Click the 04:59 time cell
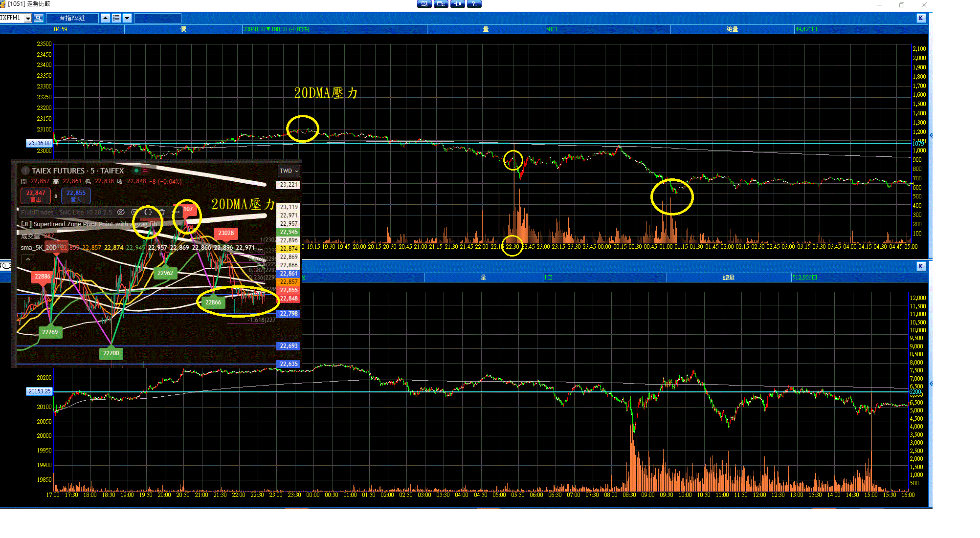The height and width of the screenshot is (538, 980). click(x=61, y=29)
